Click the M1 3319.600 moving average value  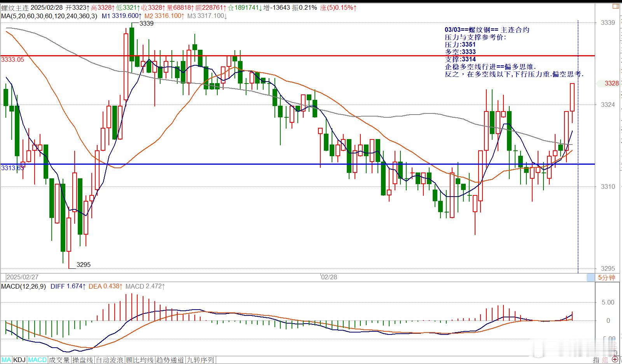tap(122, 16)
